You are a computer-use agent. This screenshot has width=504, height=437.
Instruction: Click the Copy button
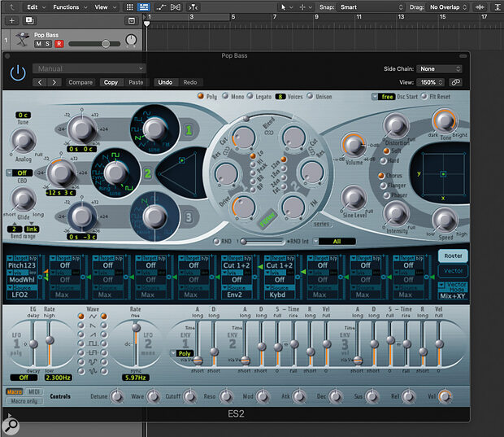pos(111,82)
